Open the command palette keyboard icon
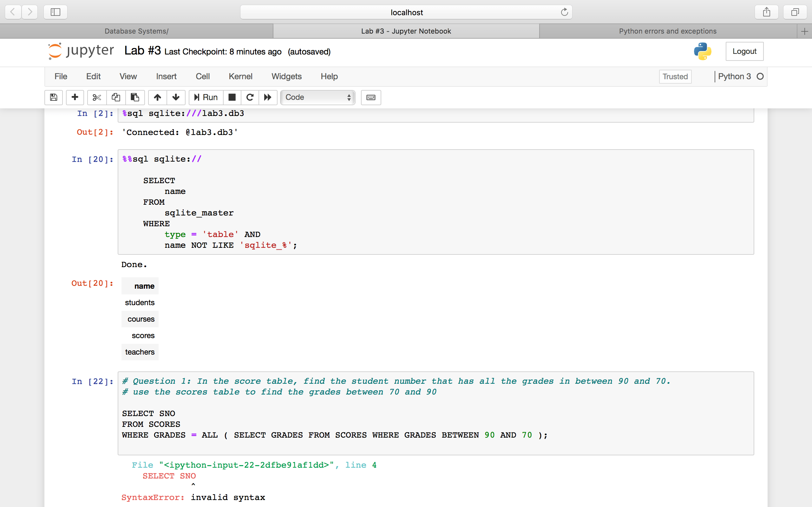 click(370, 97)
